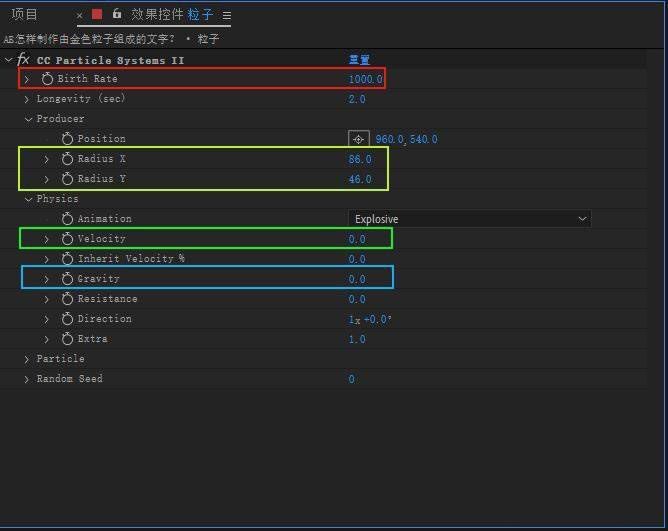Close the effect controls panel tab

(80, 16)
